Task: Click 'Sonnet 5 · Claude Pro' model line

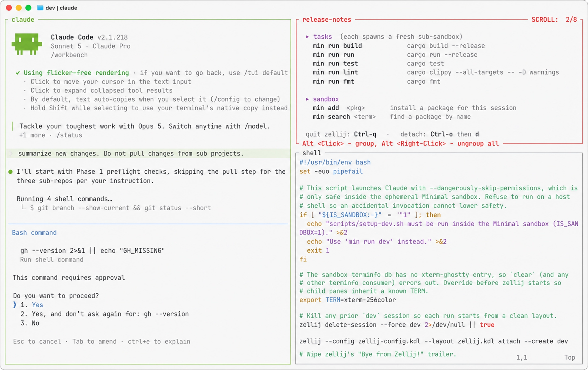Action: click(x=91, y=46)
